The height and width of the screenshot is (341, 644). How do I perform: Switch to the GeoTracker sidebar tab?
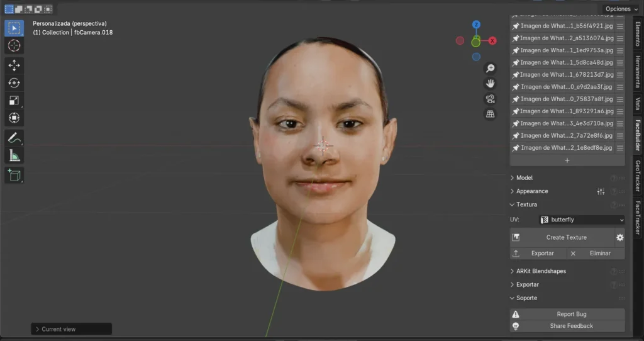pos(637,176)
